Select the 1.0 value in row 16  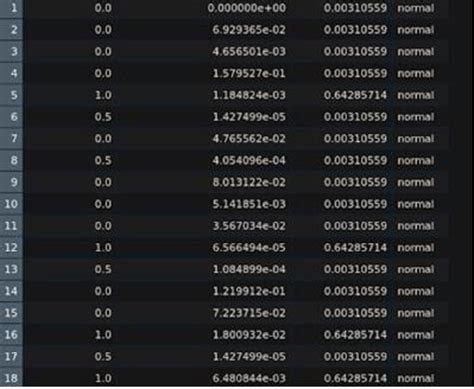(x=103, y=335)
